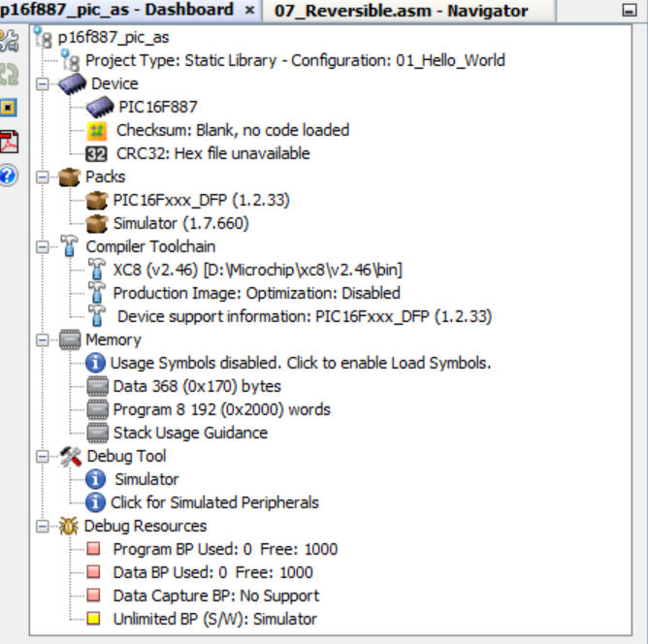The width and height of the screenshot is (648, 644).
Task: Click the Checksum green icon
Action: coord(98,130)
